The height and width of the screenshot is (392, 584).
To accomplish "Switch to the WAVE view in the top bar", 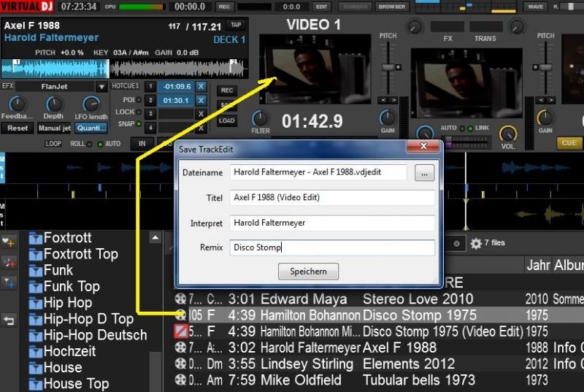I will 536,7.
